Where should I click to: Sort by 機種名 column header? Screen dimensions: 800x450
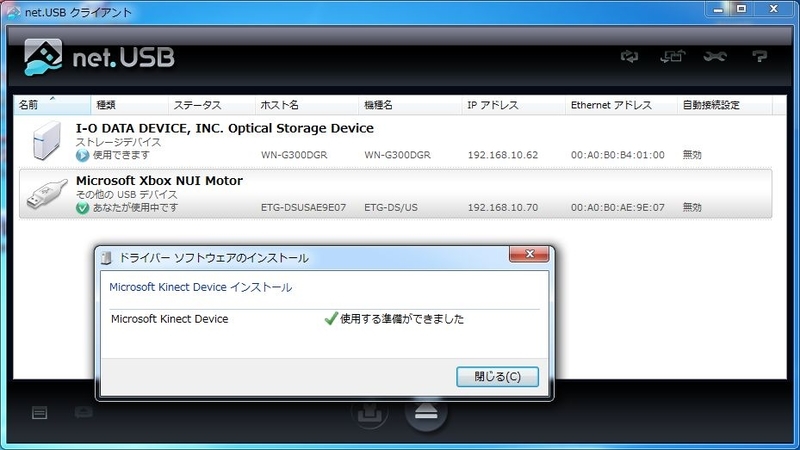(410, 105)
